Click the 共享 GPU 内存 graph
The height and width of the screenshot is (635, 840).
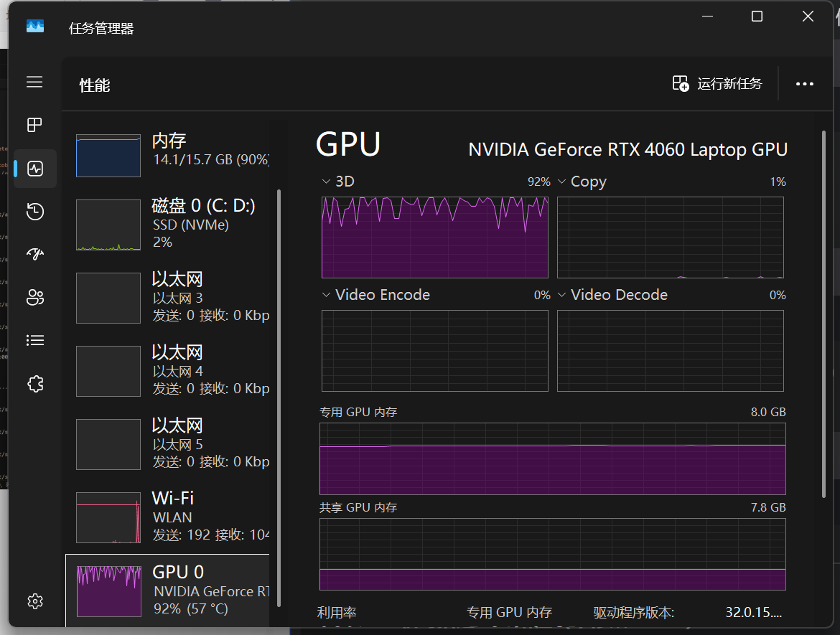click(x=552, y=554)
